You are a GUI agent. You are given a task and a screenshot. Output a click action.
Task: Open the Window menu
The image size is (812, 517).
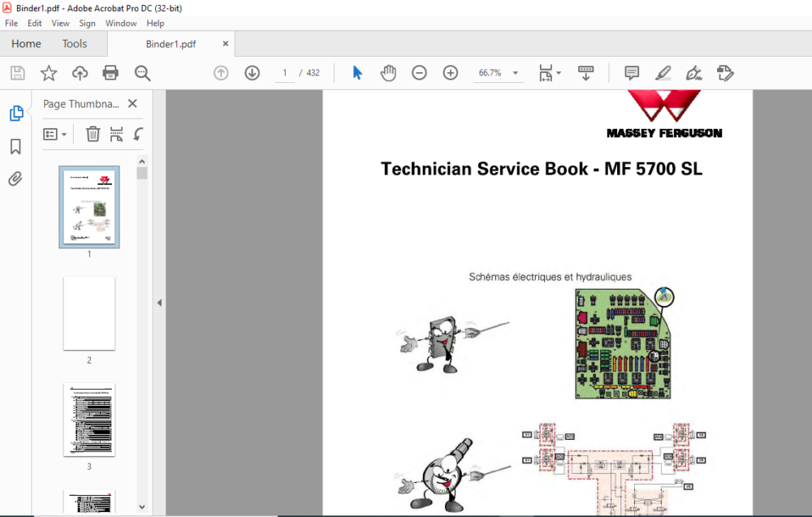pos(121,24)
